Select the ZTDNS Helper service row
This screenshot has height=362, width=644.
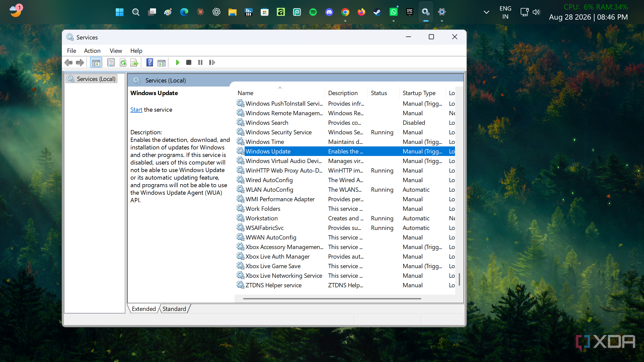pos(346,285)
